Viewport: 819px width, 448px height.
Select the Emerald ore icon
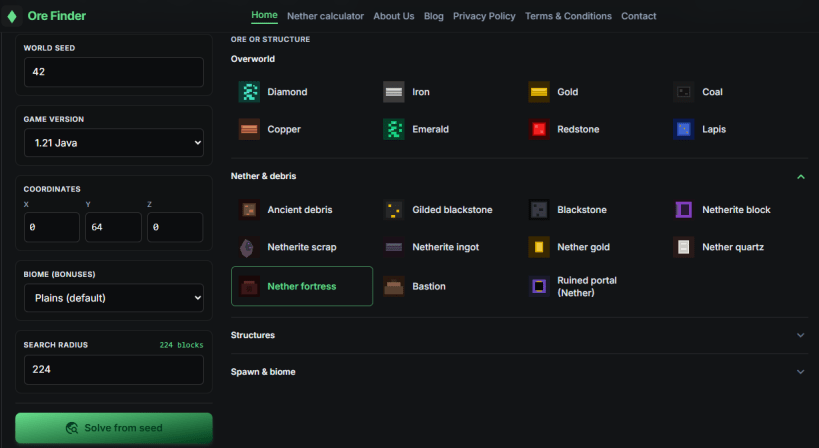pyautogui.click(x=394, y=129)
